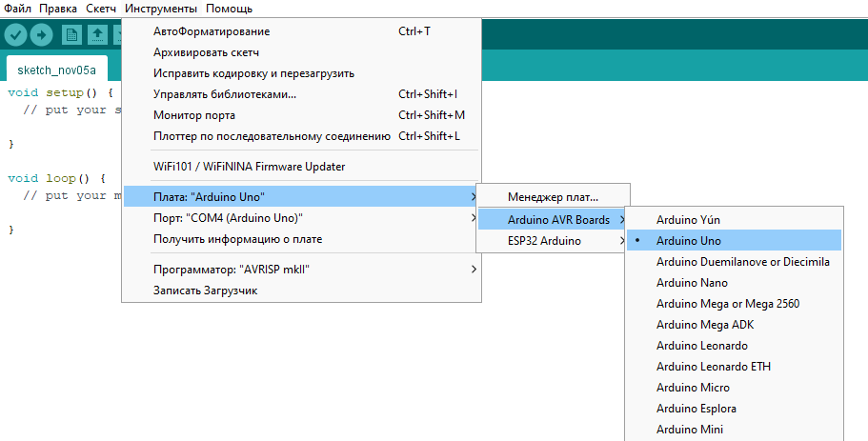Click the Upload arrow icon
Viewport: 868px width, 441px height.
42,35
